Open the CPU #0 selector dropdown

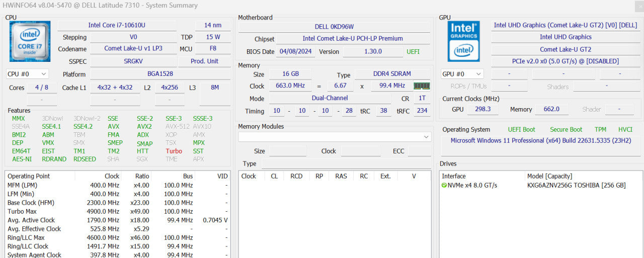click(27, 74)
